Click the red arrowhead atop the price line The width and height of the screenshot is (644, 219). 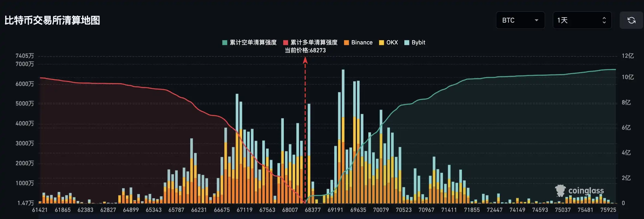pyautogui.click(x=305, y=60)
